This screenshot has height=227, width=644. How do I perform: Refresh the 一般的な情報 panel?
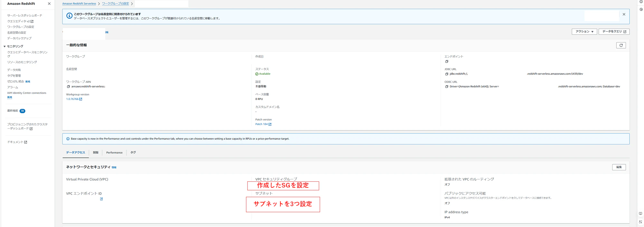click(x=621, y=45)
